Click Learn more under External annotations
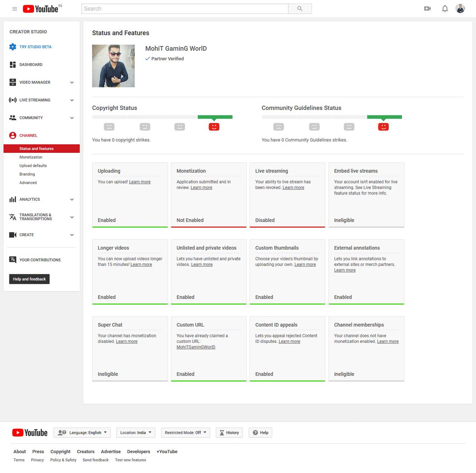Viewport: 476px width, 473px height. point(345,270)
